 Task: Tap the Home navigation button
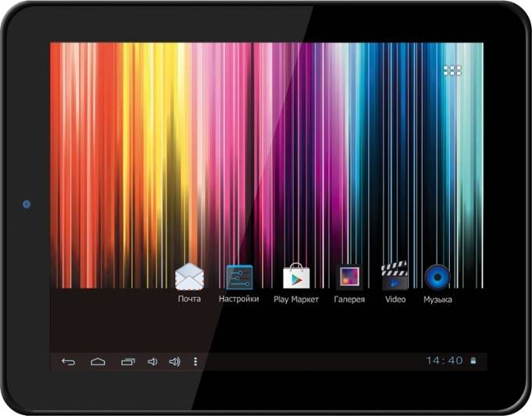[98, 362]
